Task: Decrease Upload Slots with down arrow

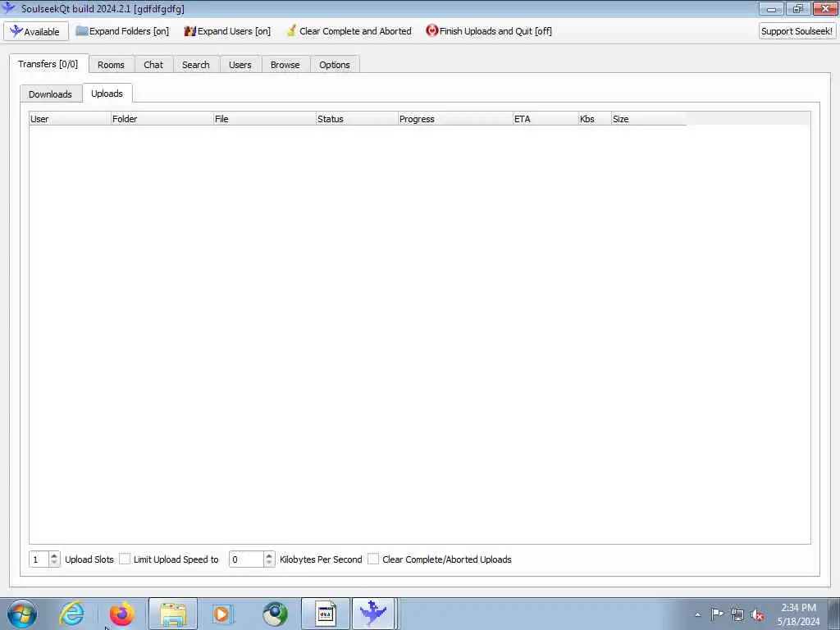Action: point(54,563)
